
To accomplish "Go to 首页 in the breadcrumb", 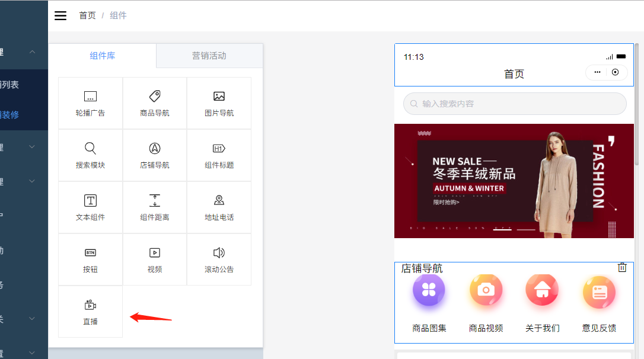I will 87,15.
